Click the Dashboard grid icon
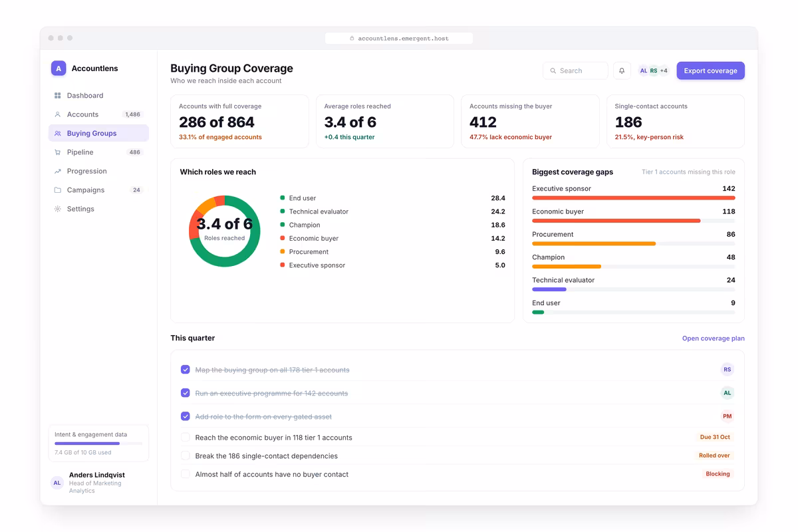798x532 pixels. click(x=58, y=96)
